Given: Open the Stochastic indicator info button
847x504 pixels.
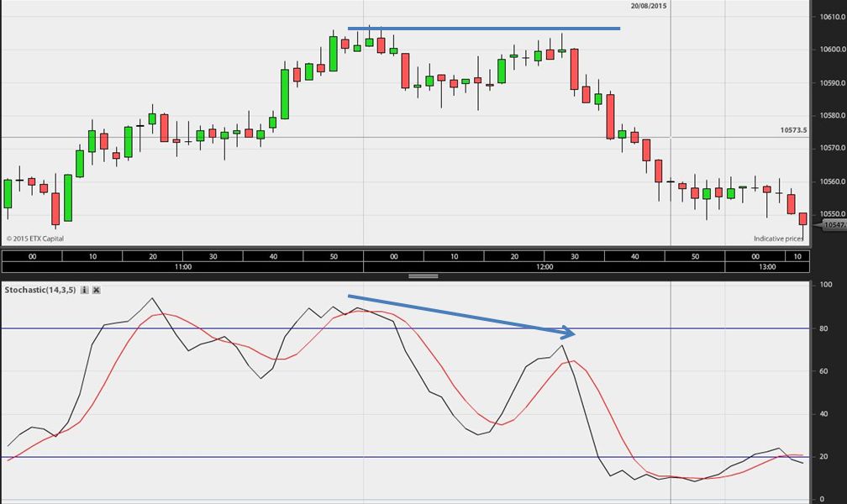Looking at the screenshot, I should coord(84,290).
